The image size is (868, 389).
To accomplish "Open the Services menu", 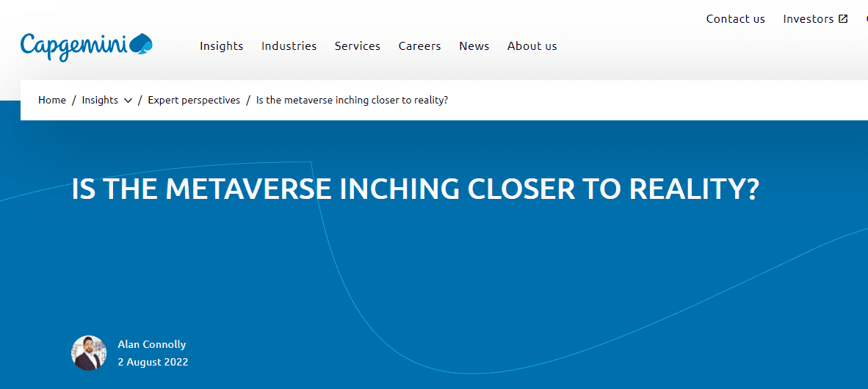I will [358, 46].
